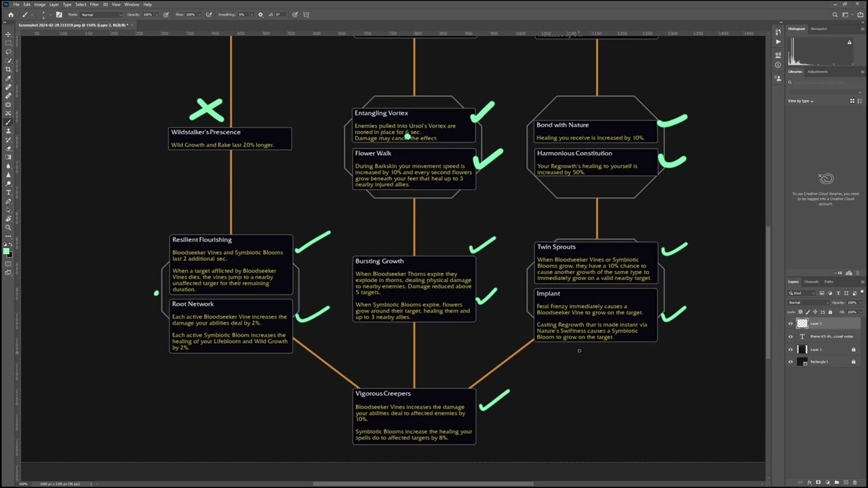Toggle pressure for opacity icon
The width and height of the screenshot is (868, 488).
pyautogui.click(x=166, y=14)
